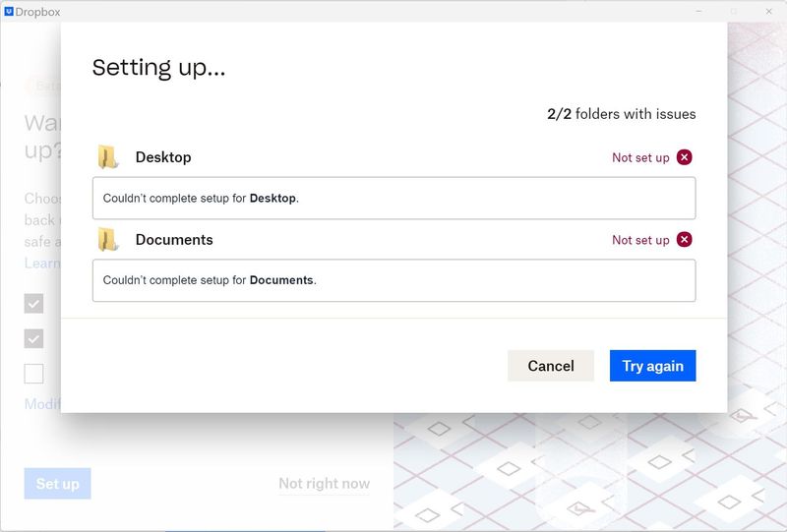Image resolution: width=787 pixels, height=532 pixels.
Task: Click the Documents 'Not set up' status text
Action: (x=640, y=240)
